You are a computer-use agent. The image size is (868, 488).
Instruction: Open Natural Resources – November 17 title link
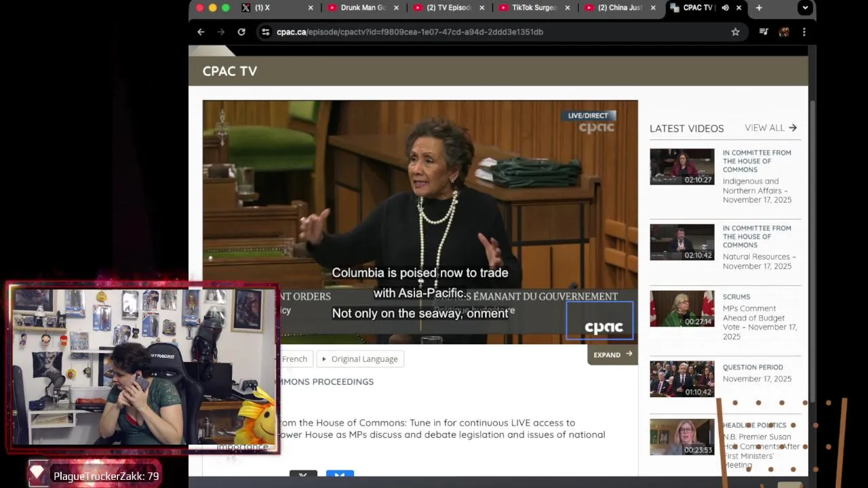coord(759,262)
